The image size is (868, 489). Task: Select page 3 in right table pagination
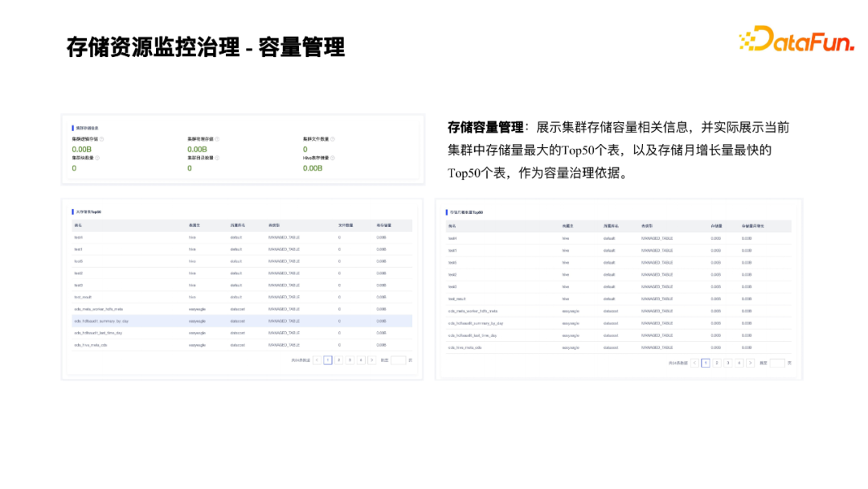pos(728,363)
